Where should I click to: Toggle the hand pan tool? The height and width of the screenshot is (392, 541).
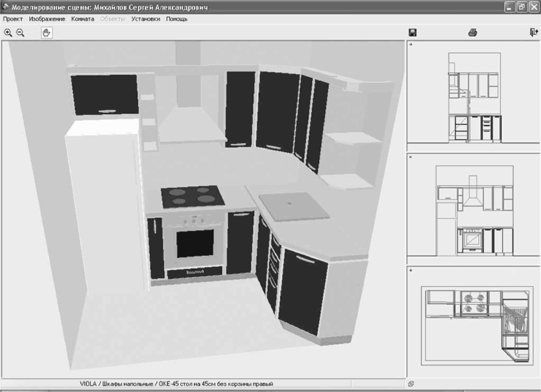(x=47, y=32)
